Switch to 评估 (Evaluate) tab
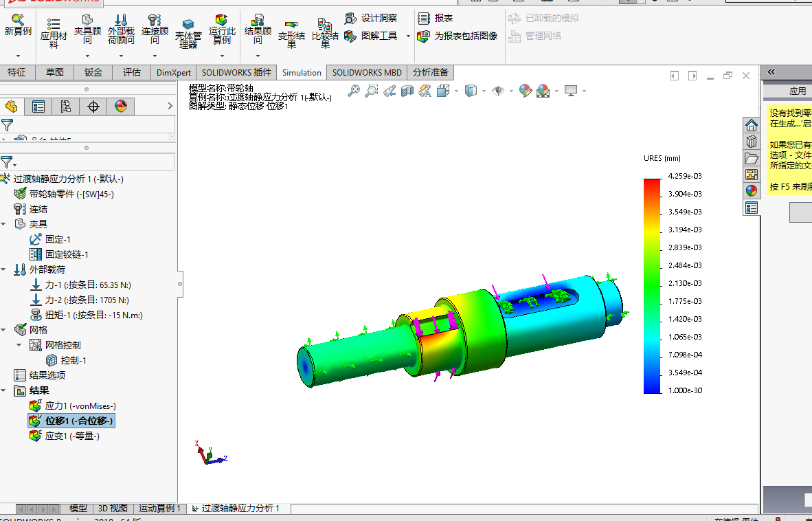 pyautogui.click(x=131, y=72)
